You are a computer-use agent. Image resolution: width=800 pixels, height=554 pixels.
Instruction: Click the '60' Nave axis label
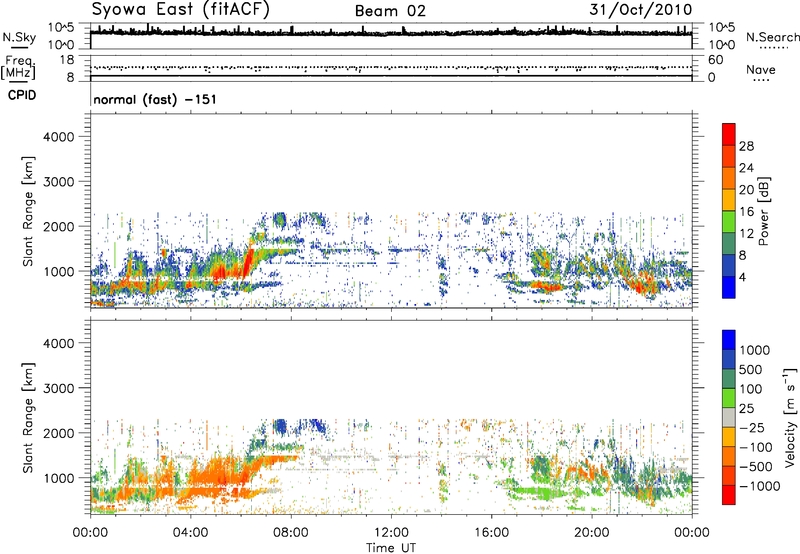click(715, 60)
